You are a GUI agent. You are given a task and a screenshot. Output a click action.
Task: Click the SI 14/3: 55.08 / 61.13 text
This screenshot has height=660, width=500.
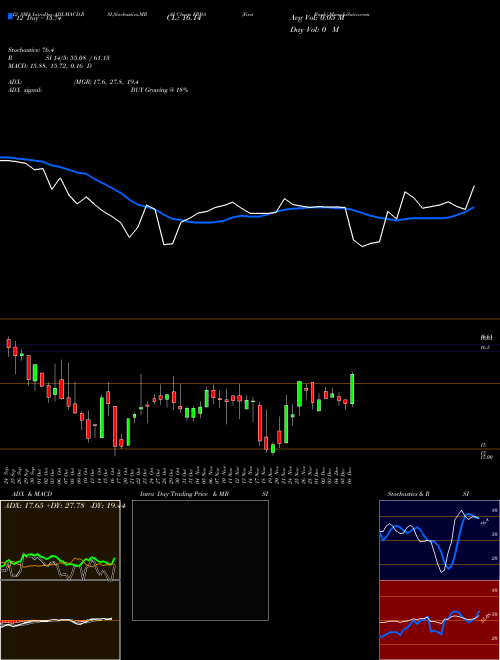point(78,58)
